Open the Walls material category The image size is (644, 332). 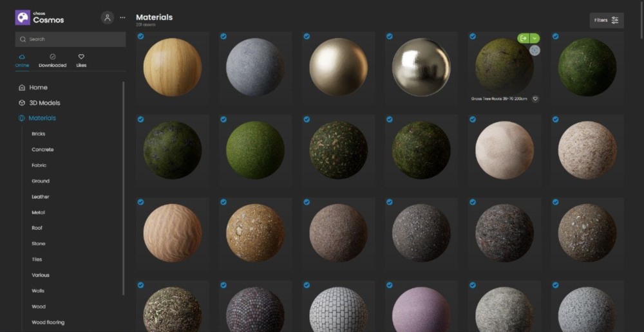click(x=38, y=291)
